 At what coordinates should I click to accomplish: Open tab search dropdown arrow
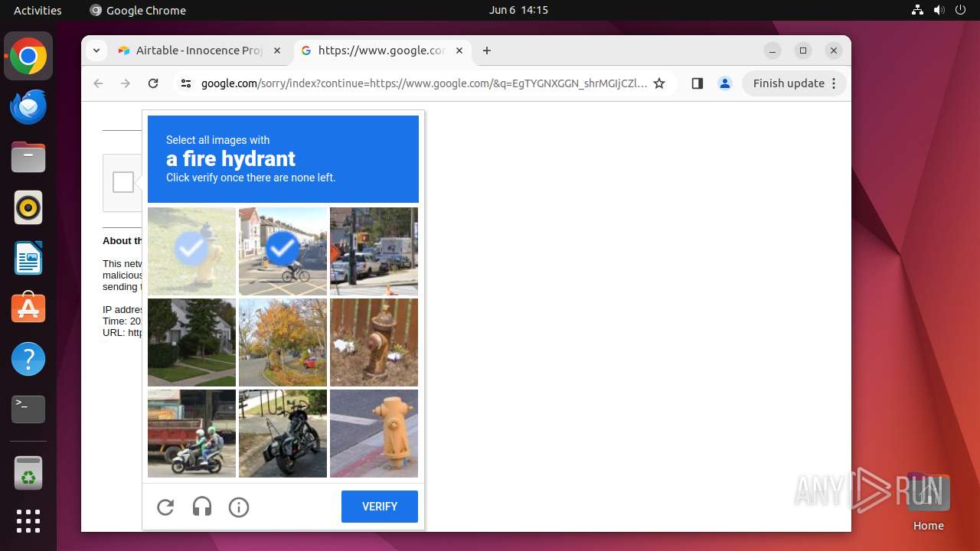pyautogui.click(x=96, y=51)
